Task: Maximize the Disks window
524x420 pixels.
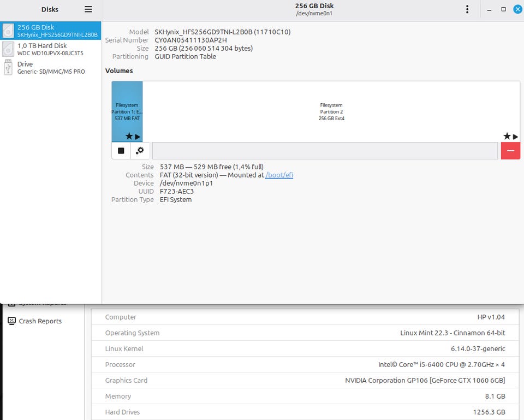Action: (x=503, y=9)
